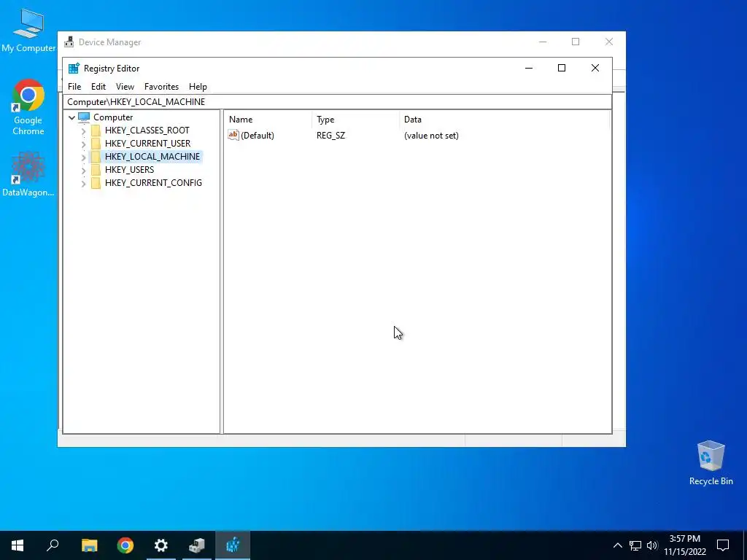Expand HKEY_LOCAL_MACHINE key
The width and height of the screenshot is (747, 560).
click(x=83, y=157)
